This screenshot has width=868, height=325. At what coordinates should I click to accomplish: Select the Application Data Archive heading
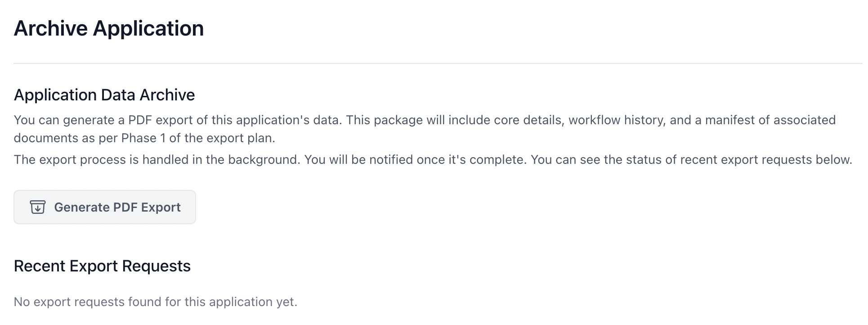coord(104,95)
